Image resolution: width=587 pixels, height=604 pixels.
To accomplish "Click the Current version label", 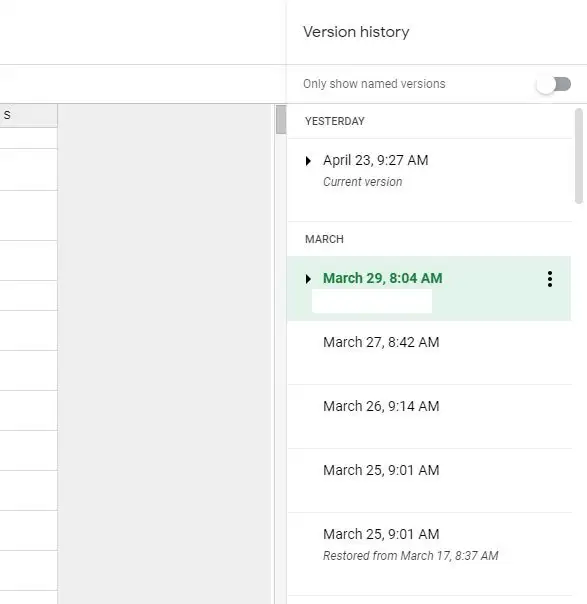I will (362, 182).
